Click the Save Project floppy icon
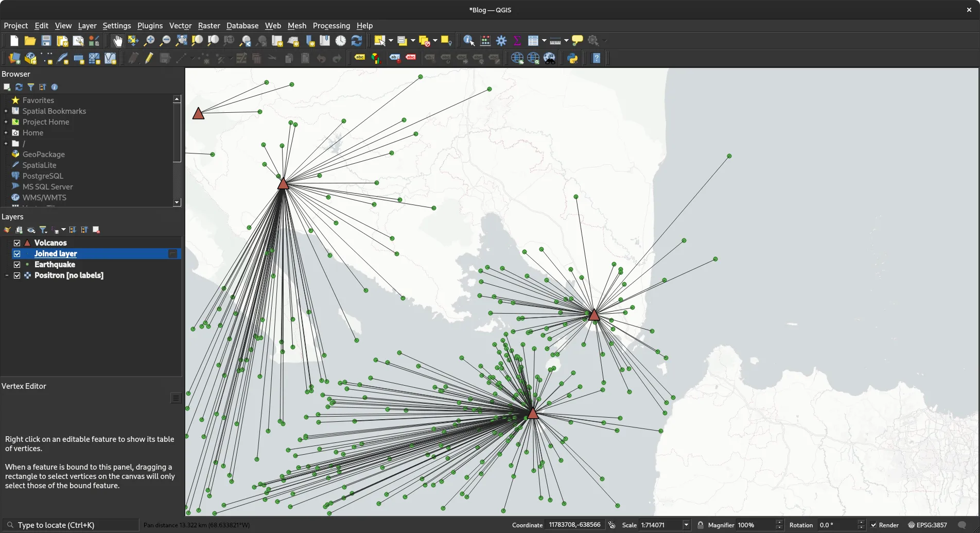The height and width of the screenshot is (533, 980). (46, 41)
